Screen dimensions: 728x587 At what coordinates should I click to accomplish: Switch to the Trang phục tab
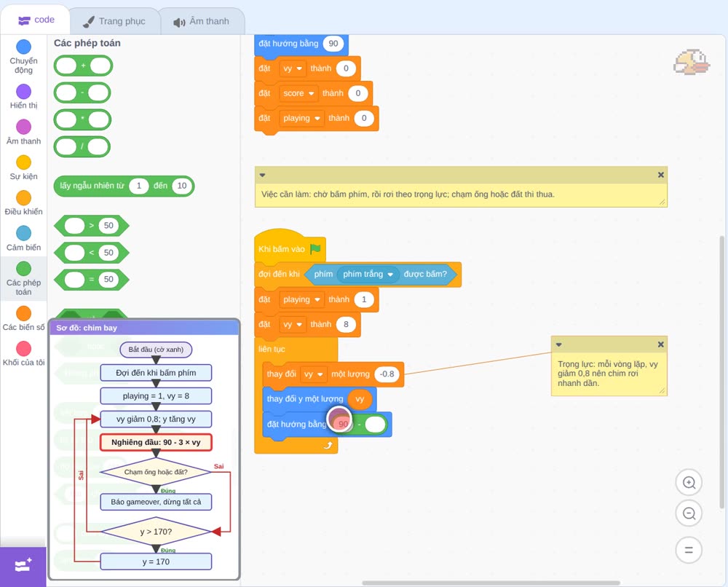click(114, 21)
